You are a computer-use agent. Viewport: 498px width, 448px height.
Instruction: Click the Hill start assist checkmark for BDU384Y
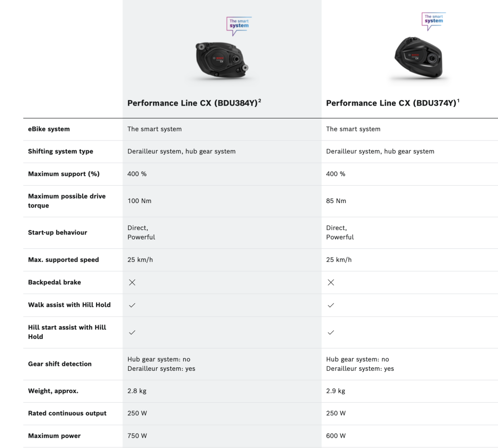[132, 332]
